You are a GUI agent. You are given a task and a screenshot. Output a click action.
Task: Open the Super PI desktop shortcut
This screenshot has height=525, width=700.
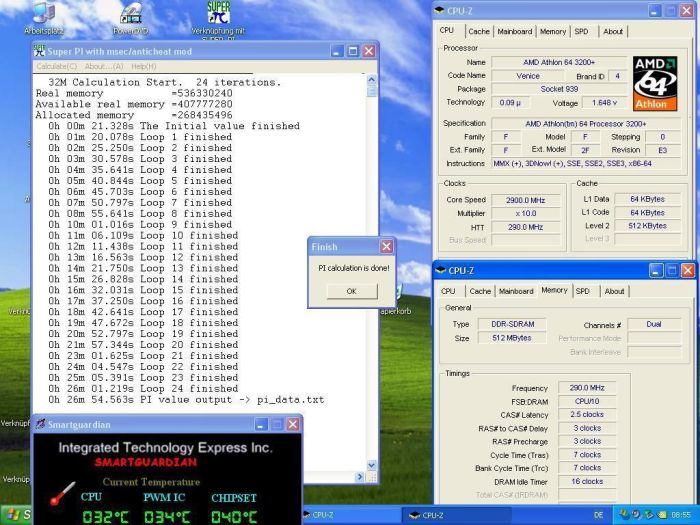click(x=218, y=19)
